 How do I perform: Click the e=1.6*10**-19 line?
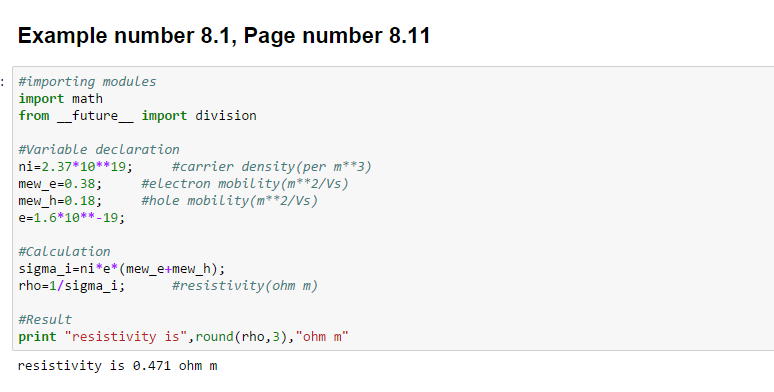tap(72, 218)
